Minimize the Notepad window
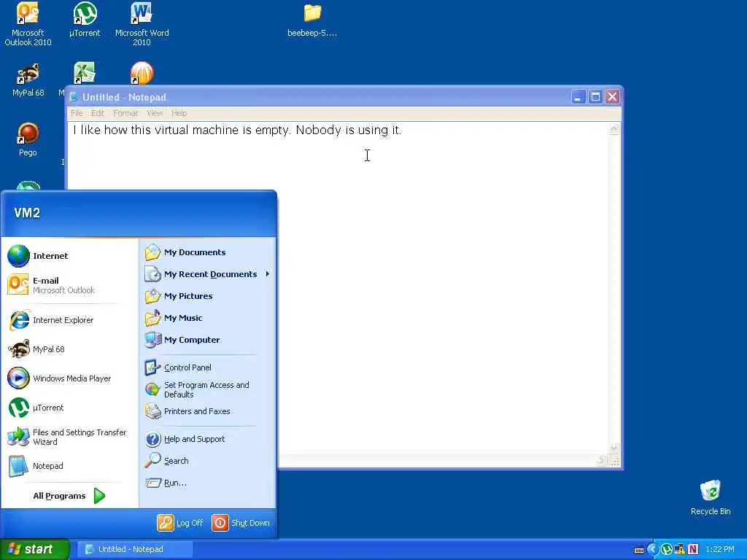 578,97
